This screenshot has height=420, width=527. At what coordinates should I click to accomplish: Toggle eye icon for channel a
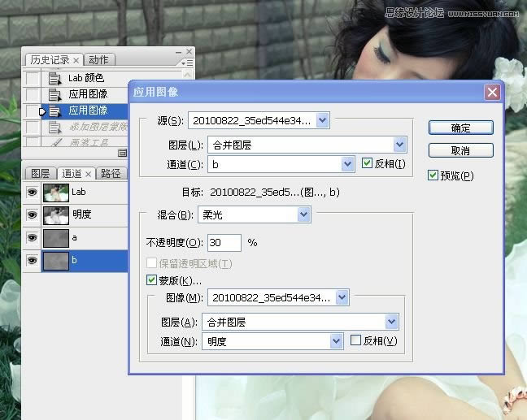32,238
